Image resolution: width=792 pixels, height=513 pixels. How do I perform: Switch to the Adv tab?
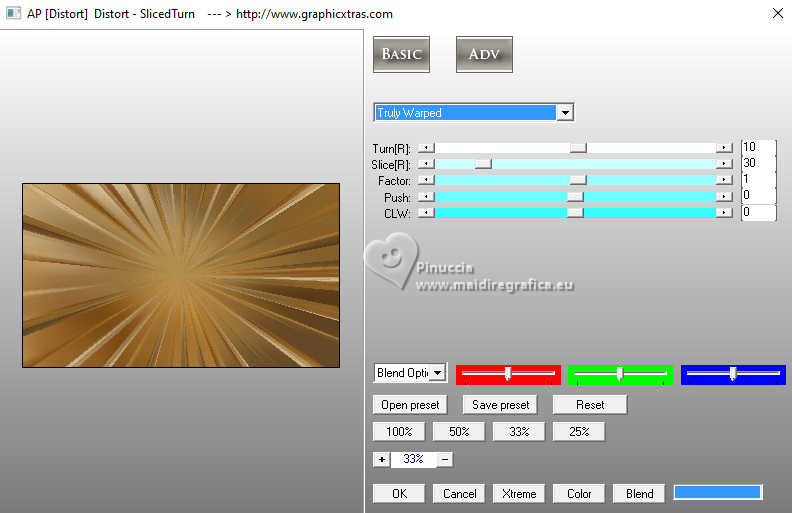click(484, 55)
